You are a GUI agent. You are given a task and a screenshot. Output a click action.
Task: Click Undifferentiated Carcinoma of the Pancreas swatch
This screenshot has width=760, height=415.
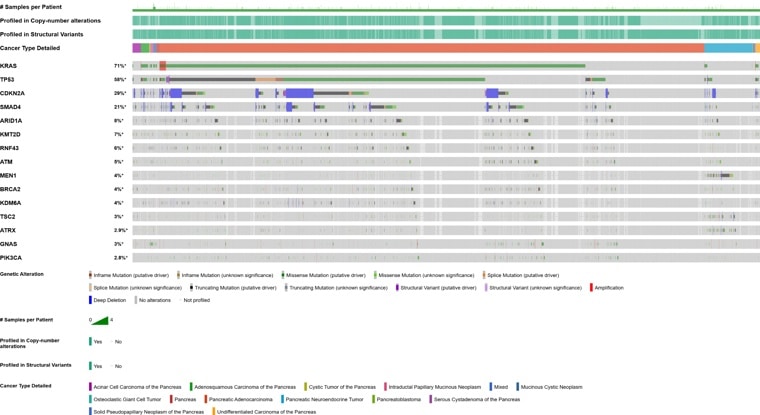click(x=213, y=412)
